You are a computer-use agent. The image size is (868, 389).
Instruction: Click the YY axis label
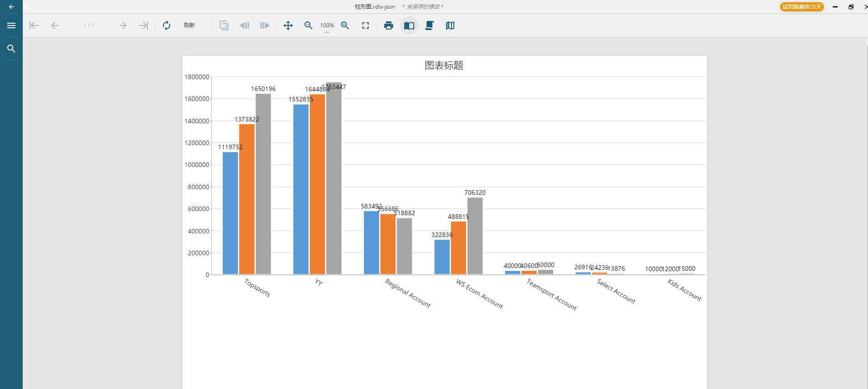(319, 282)
